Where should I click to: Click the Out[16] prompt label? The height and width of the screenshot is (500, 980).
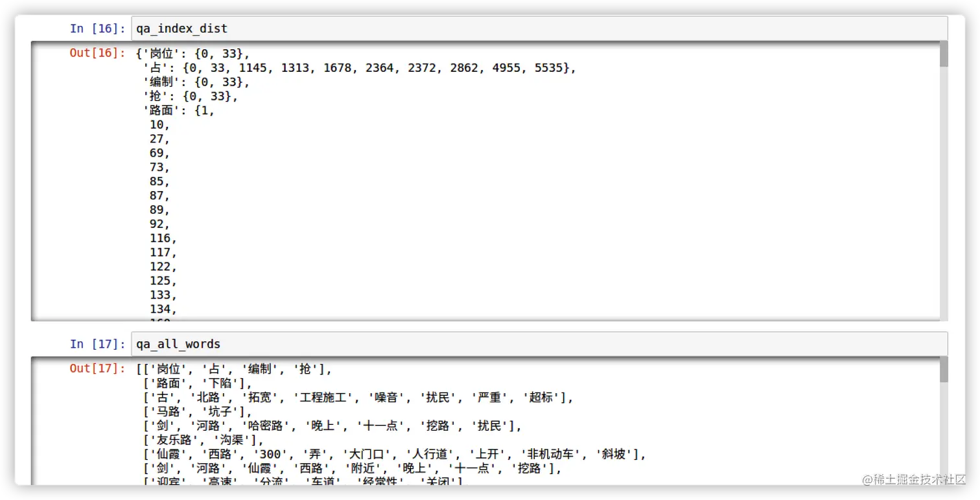tap(96, 54)
